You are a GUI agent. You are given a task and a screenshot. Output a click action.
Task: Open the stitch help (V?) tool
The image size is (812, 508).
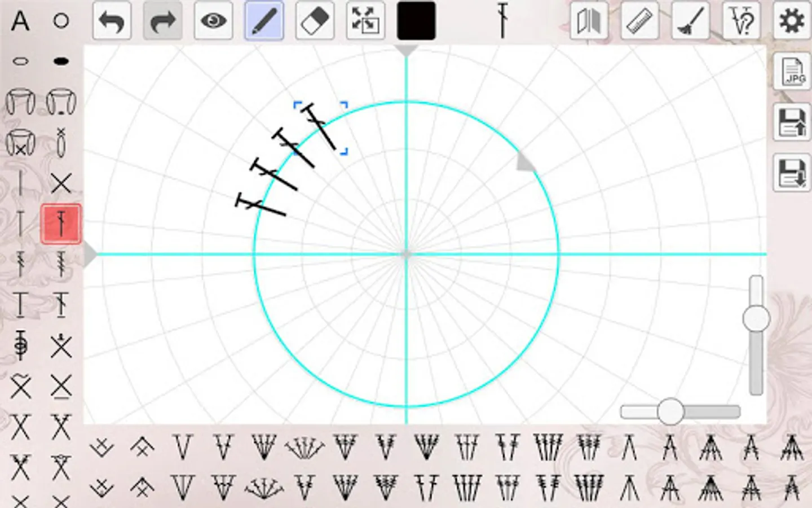(740, 20)
